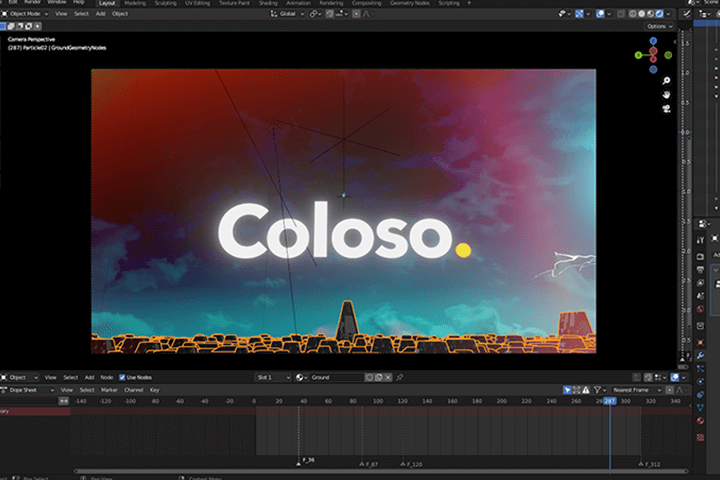This screenshot has height=480, width=720.
Task: Click the green Y axis gizmo circle
Action: [x=638, y=55]
